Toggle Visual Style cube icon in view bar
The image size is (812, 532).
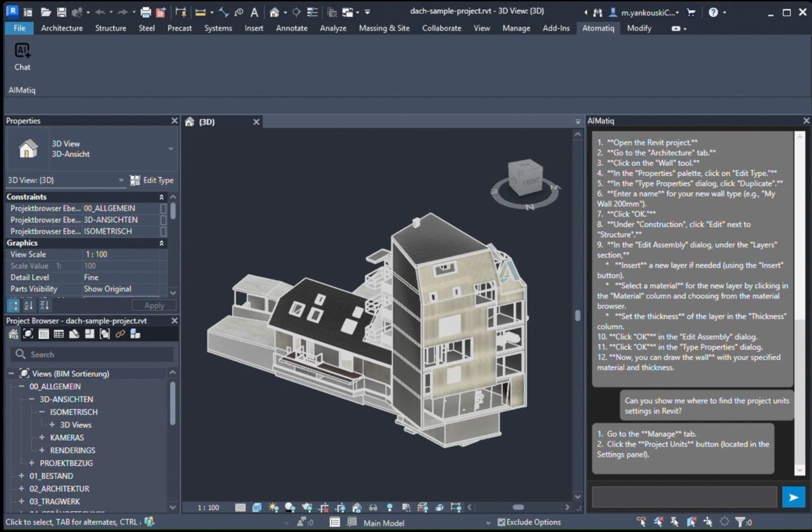click(257, 507)
